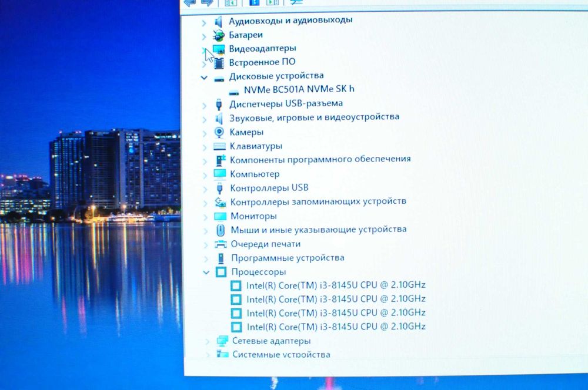Expand Мыши и иные указывающие устройства chevron

click(205, 231)
